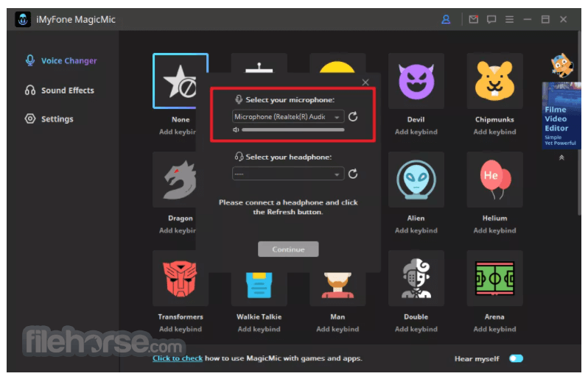Apply the Transformers voice effect
Viewport: 588px width, 379px height.
pos(180,278)
